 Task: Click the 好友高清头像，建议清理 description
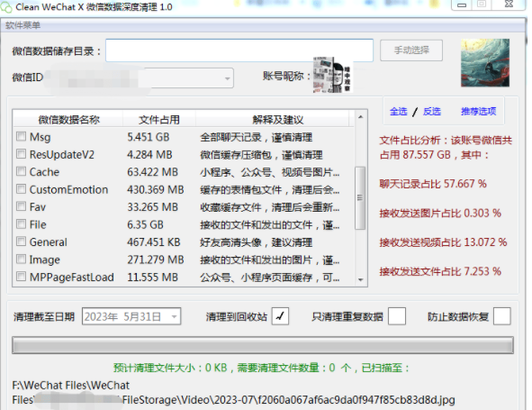[x=257, y=242]
